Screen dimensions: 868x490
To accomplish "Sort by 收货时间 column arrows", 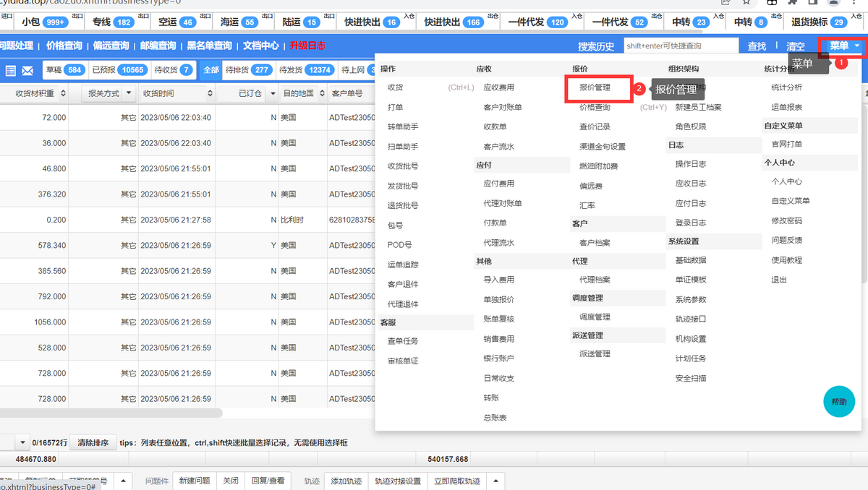I will (206, 93).
